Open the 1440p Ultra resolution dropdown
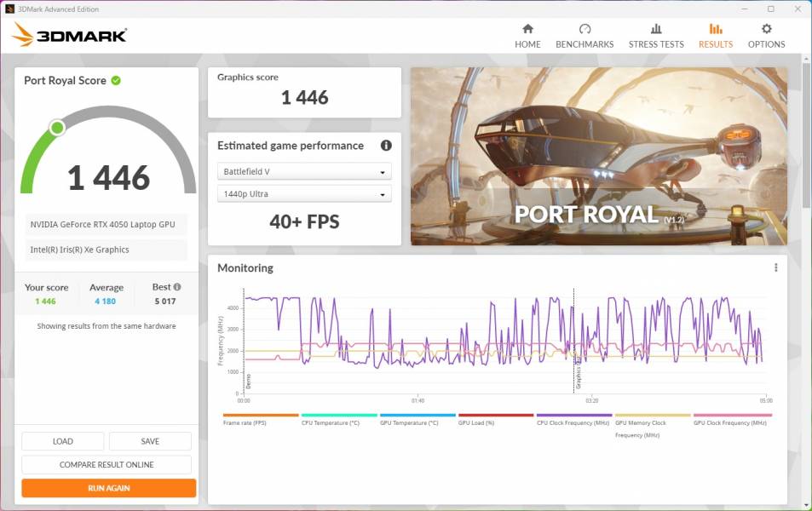Viewport: 812px width, 511px height. [304, 194]
